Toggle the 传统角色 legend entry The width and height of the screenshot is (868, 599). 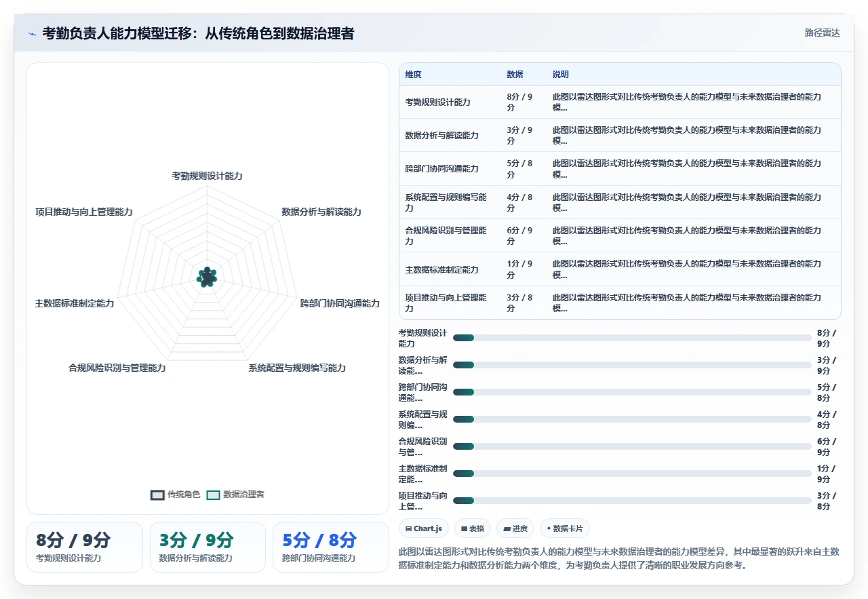(176, 495)
